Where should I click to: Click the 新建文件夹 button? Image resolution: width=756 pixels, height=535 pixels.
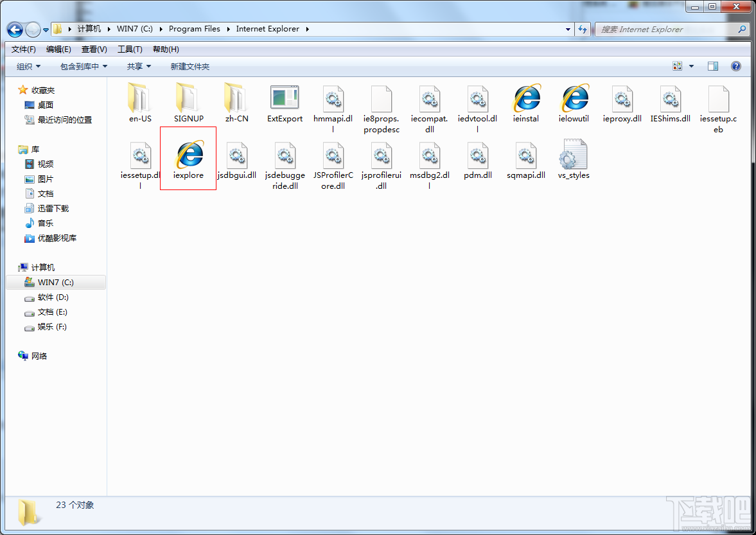[190, 67]
